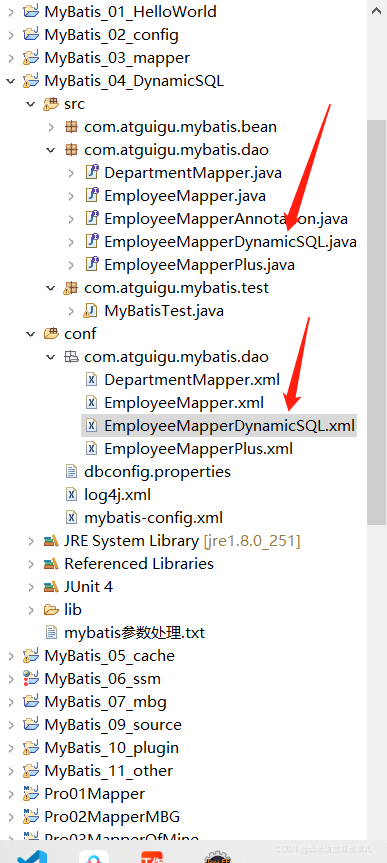Screen dimensions: 387x863
Task: Click the scrollbar up arrow
Action: pos(377,10)
